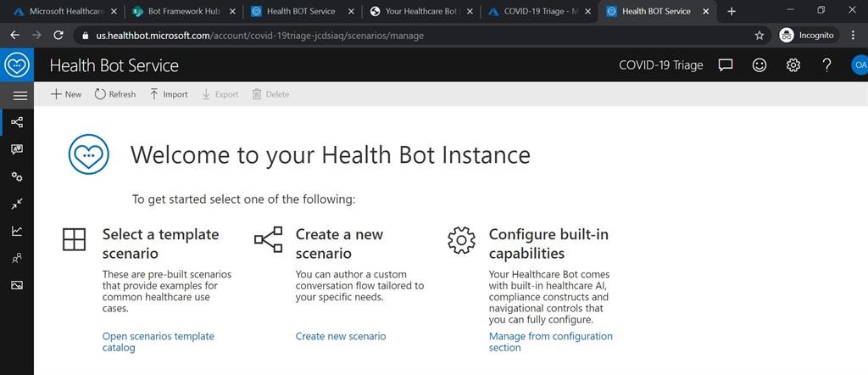This screenshot has height=375, width=868.
Task: Refresh the scenarios list
Action: pos(114,94)
